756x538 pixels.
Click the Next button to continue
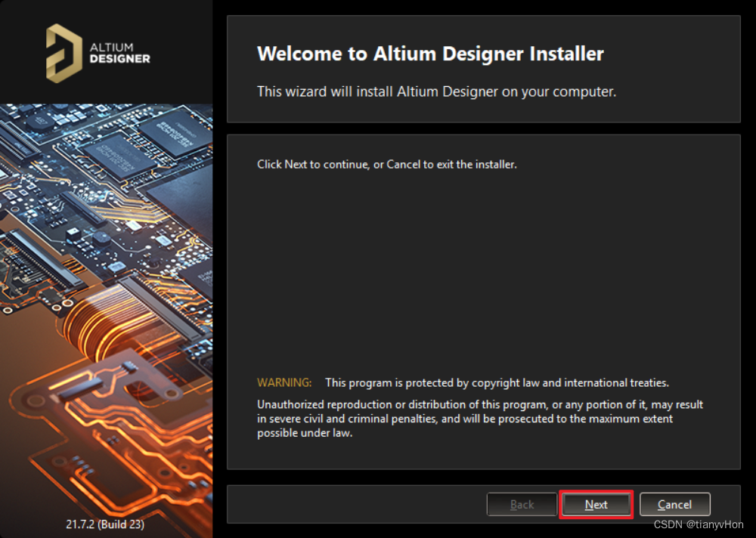[596, 505]
